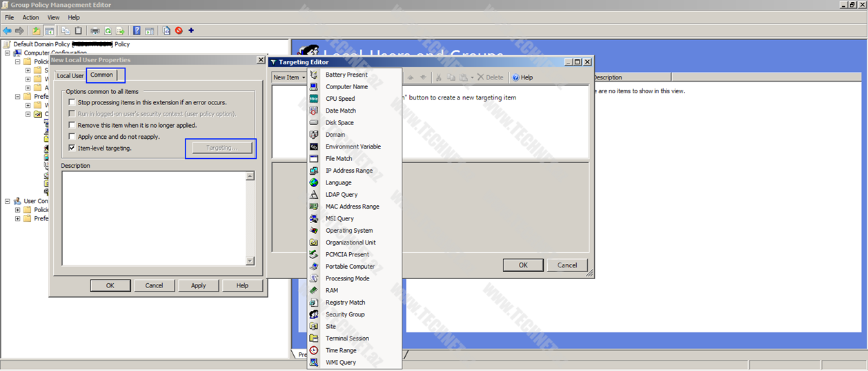Click the Print toolbar icon

(x=95, y=30)
